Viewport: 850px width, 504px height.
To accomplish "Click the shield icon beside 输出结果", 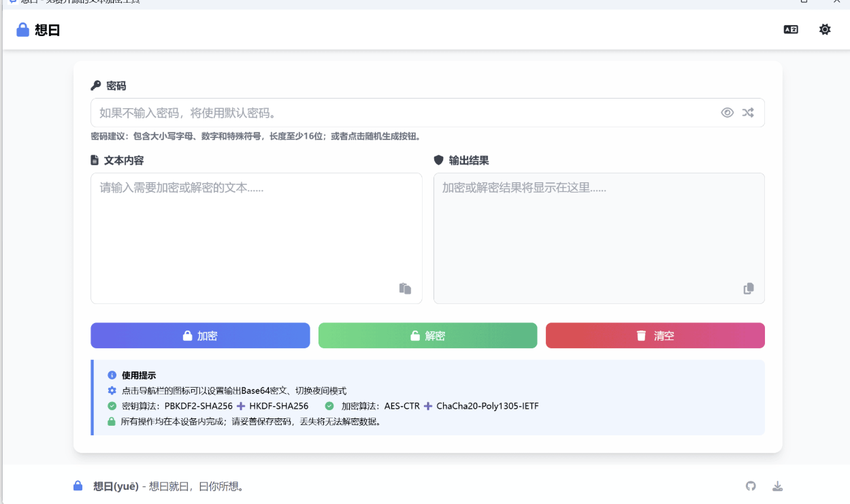I will [439, 160].
